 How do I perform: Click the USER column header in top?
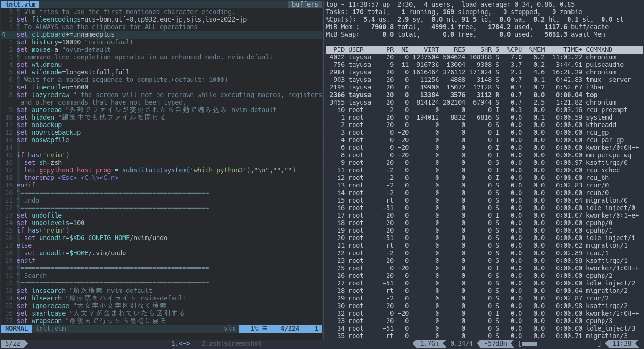356,49
